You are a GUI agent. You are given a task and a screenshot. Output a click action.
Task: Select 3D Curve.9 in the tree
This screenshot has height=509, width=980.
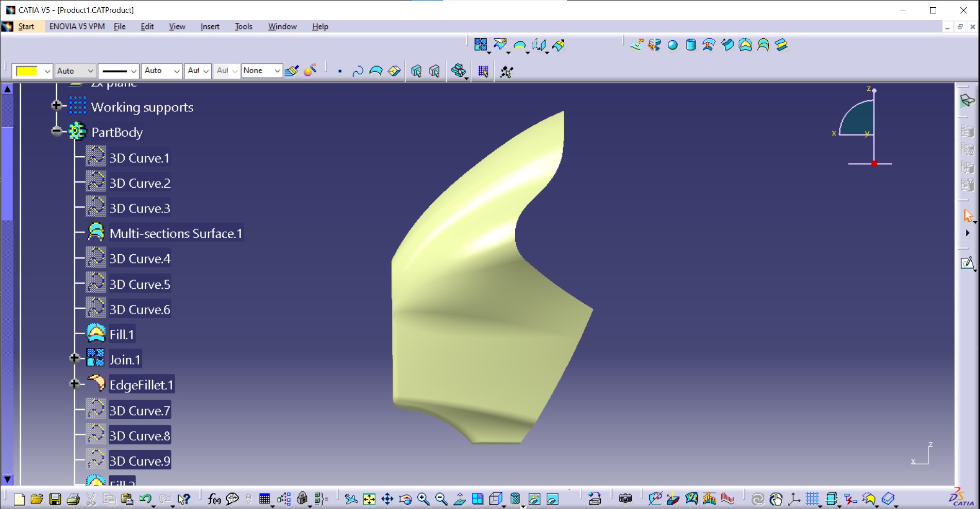(140, 461)
